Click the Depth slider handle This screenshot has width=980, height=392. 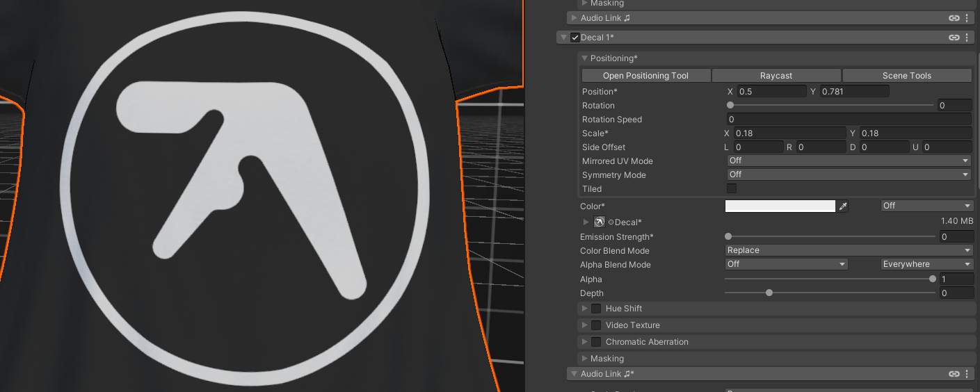click(x=769, y=293)
